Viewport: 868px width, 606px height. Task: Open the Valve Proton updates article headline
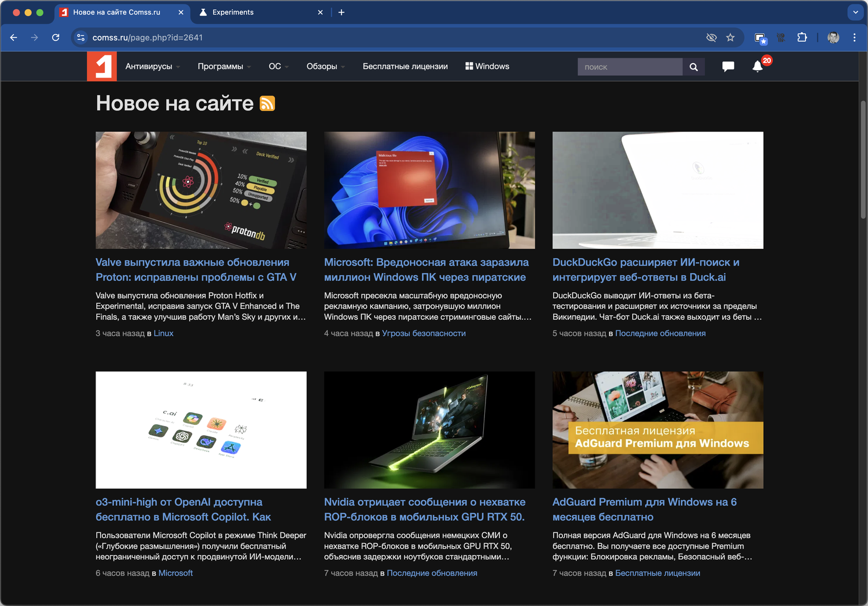(x=196, y=270)
